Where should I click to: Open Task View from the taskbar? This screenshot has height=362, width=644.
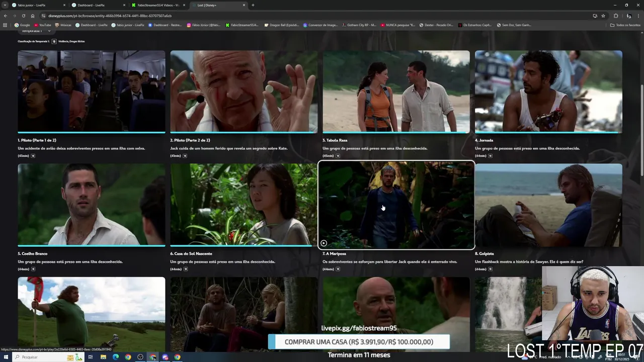pyautogui.click(x=91, y=357)
